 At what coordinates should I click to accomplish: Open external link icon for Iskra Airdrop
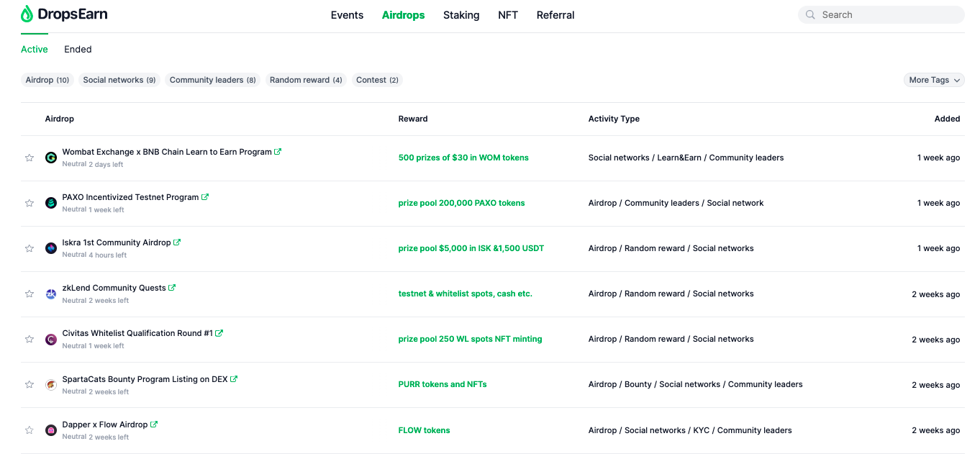point(177,242)
